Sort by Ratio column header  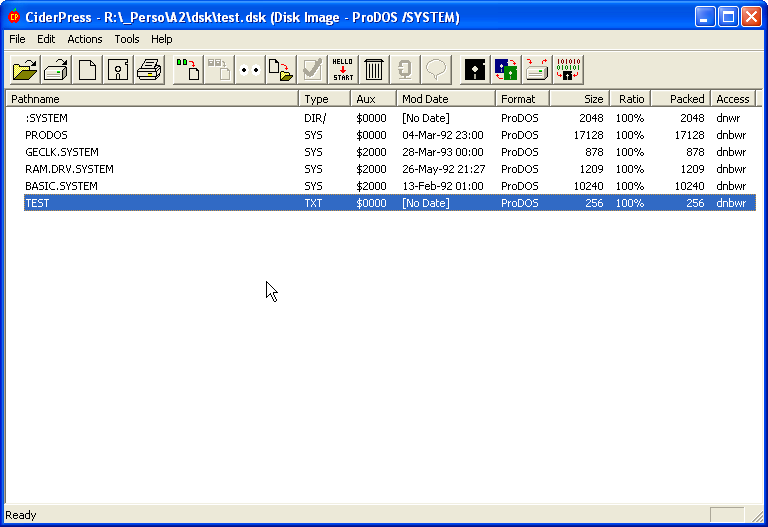click(x=630, y=99)
